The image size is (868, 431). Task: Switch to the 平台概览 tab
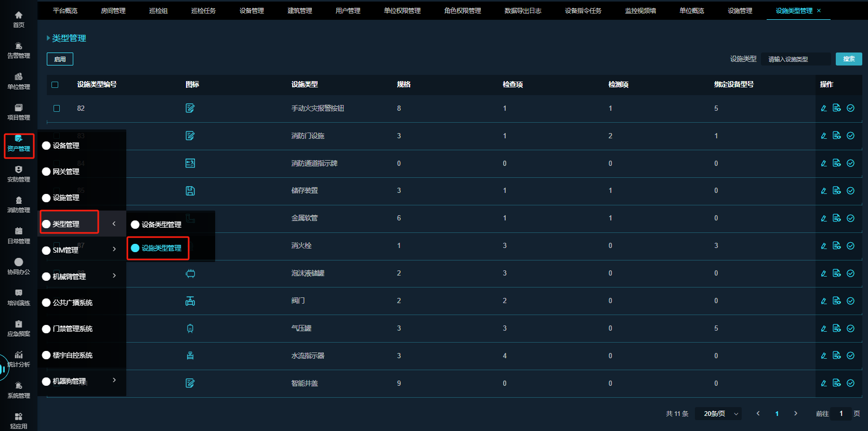(x=65, y=10)
